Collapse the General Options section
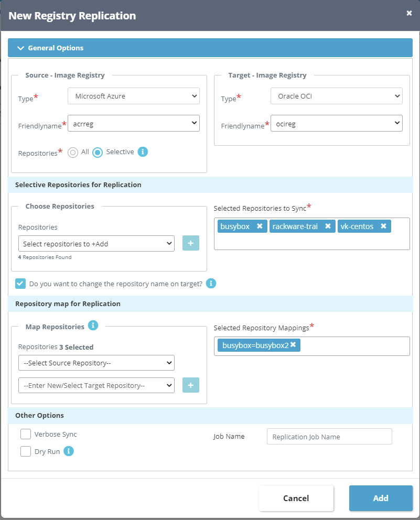Viewport: 420px width, 520px height. tap(20, 48)
